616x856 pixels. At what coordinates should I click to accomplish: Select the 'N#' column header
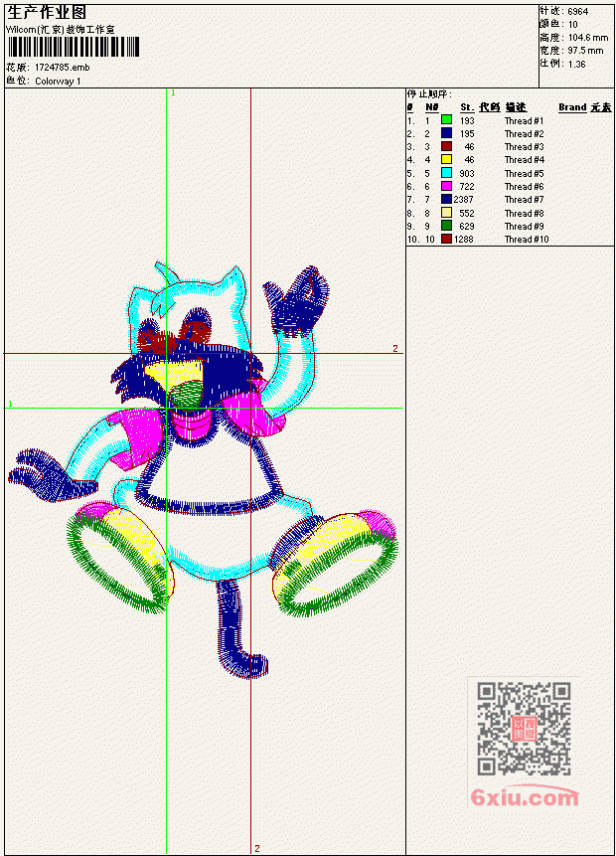432,107
